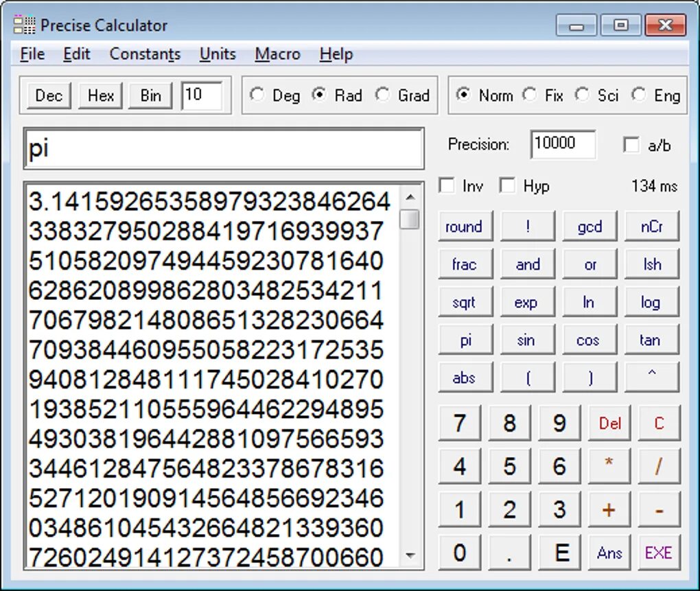Viewport: 700px width, 591px height.
Task: Click the Precision field showing 10000
Action: click(x=563, y=144)
